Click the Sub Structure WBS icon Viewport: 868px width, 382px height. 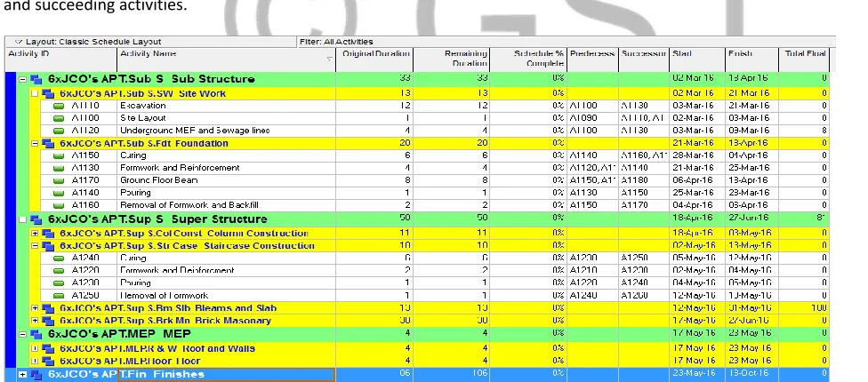pos(36,80)
